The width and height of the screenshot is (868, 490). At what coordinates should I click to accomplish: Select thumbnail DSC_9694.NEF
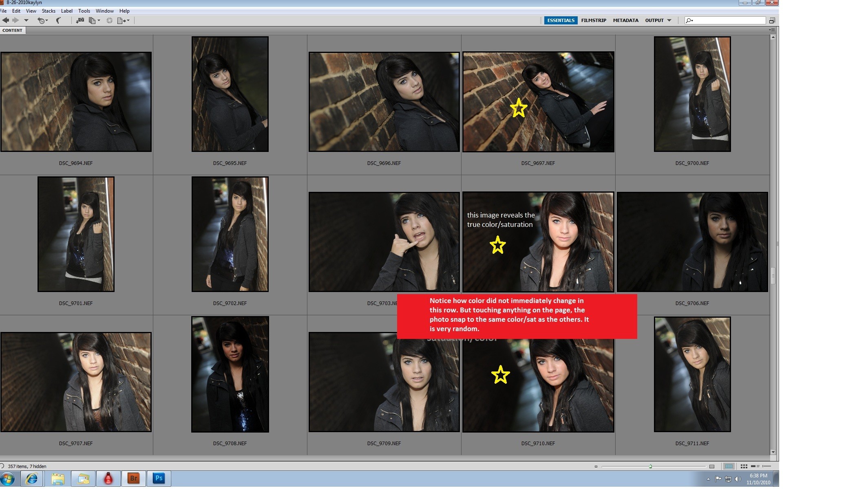pos(76,102)
